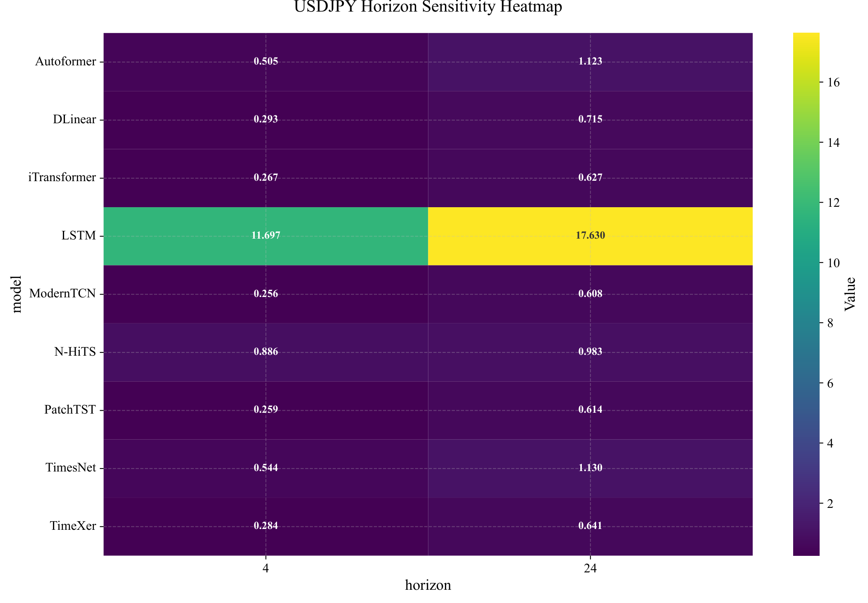Click the TimesNet cell showing 1.130

point(590,468)
